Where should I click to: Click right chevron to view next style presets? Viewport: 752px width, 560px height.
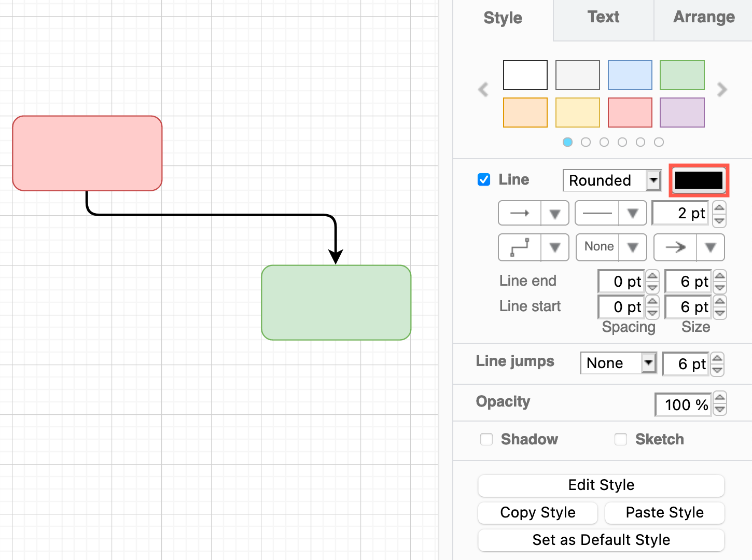(x=722, y=90)
